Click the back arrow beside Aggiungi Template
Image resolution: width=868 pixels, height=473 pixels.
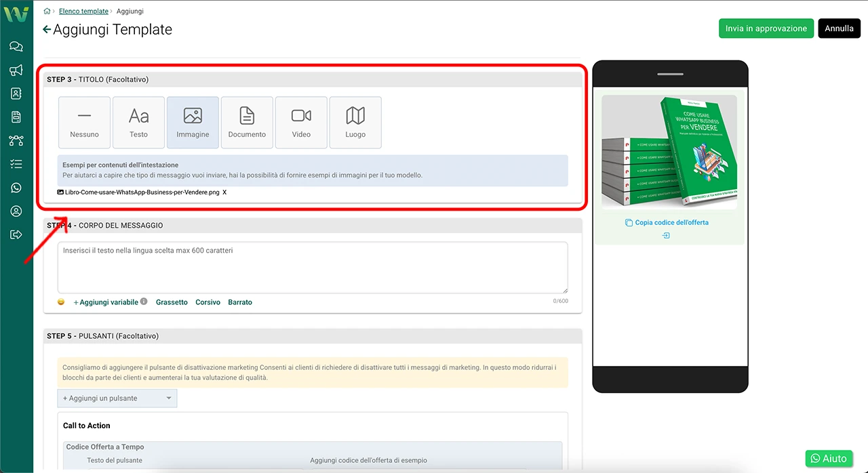pyautogui.click(x=47, y=29)
